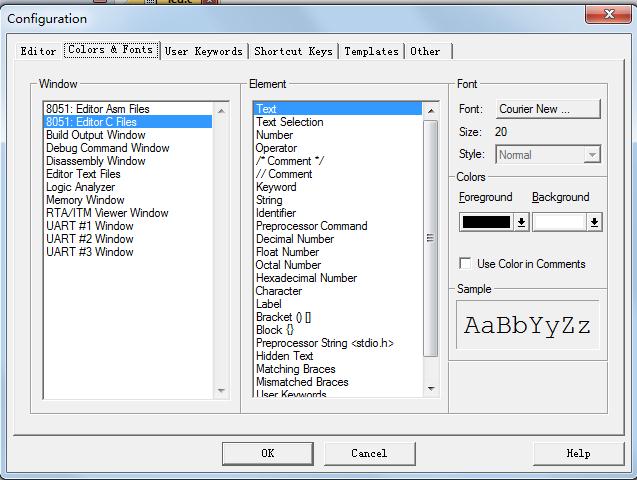The width and height of the screenshot is (637, 480).
Task: Switch to the Templates tab
Action: tap(371, 51)
